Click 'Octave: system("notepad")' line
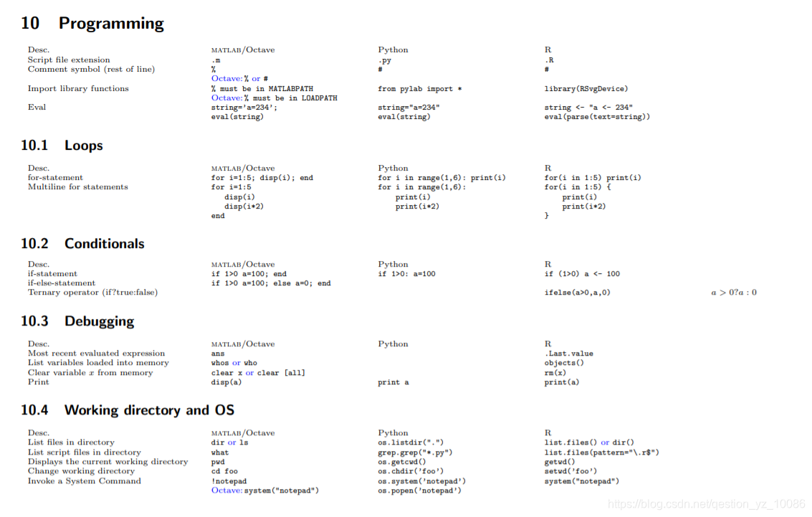Image resolution: width=812 pixels, height=517 pixels. click(265, 490)
